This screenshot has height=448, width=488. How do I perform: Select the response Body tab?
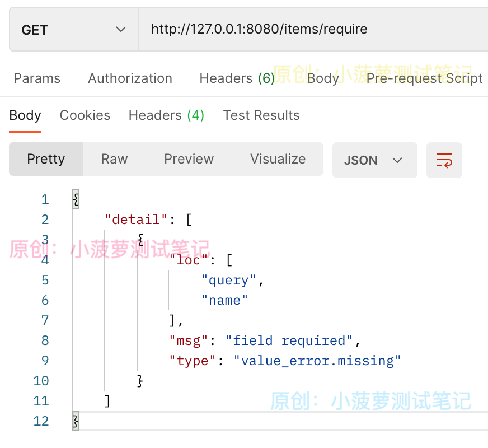pyautogui.click(x=25, y=115)
